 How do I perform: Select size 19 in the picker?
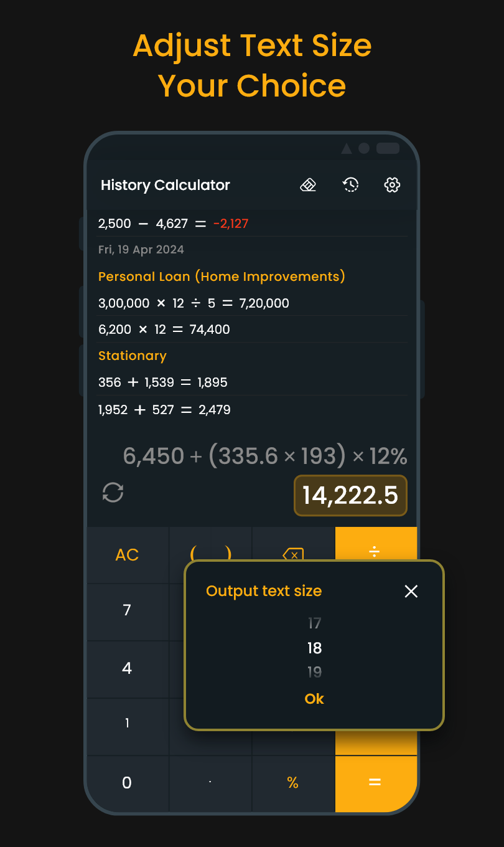coord(314,672)
